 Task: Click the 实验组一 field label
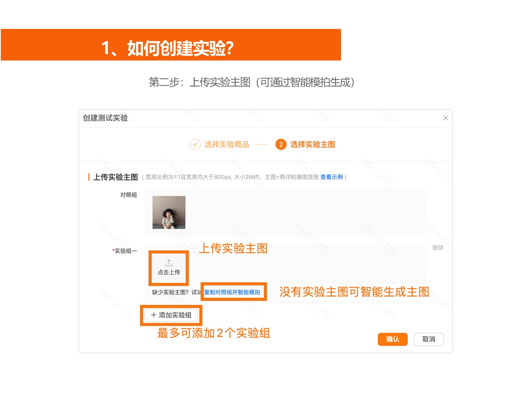[x=125, y=251]
